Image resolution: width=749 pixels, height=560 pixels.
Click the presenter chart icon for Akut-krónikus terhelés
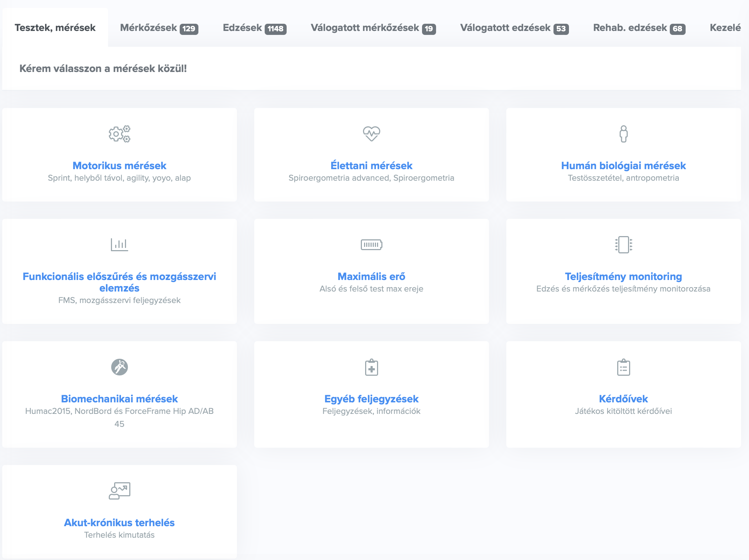click(x=119, y=491)
